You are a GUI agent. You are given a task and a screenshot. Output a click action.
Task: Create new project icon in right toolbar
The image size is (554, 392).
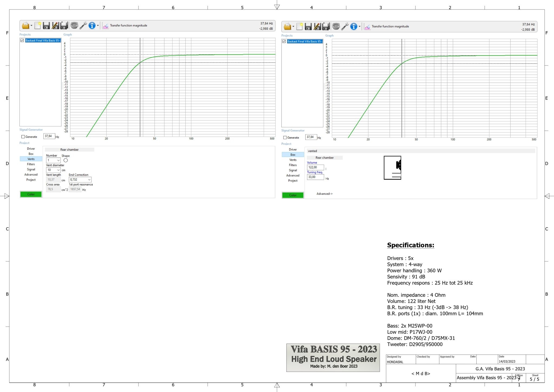(x=299, y=27)
